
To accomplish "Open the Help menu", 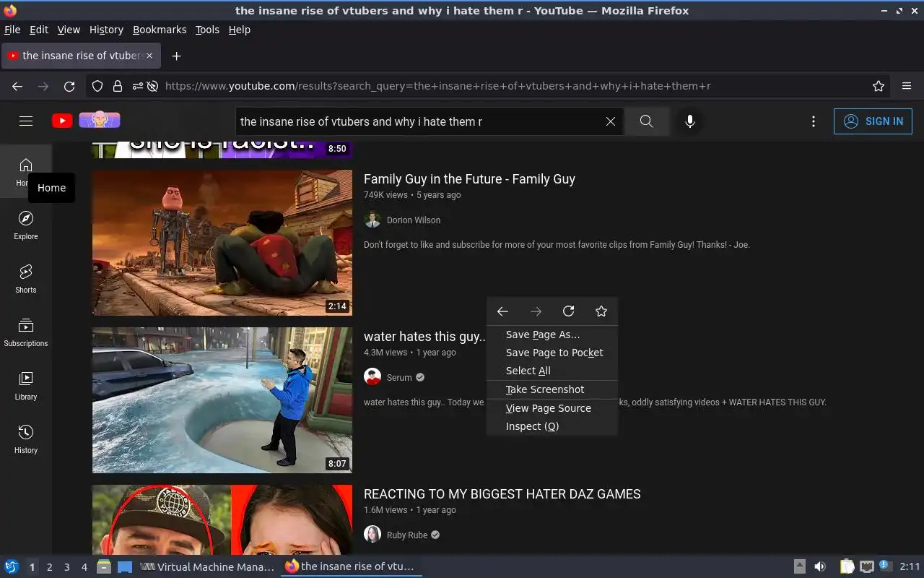I will (x=239, y=30).
